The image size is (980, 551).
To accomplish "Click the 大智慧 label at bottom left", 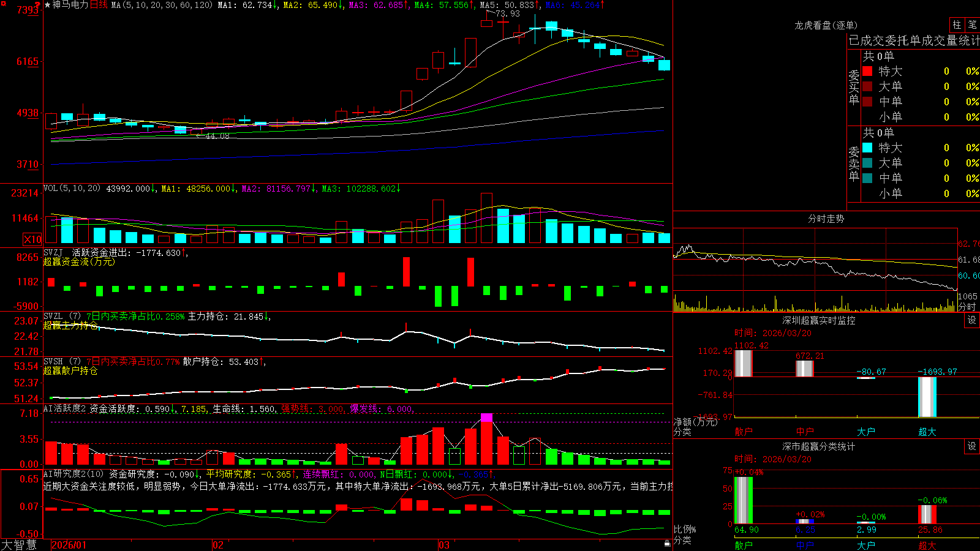I will [19, 545].
